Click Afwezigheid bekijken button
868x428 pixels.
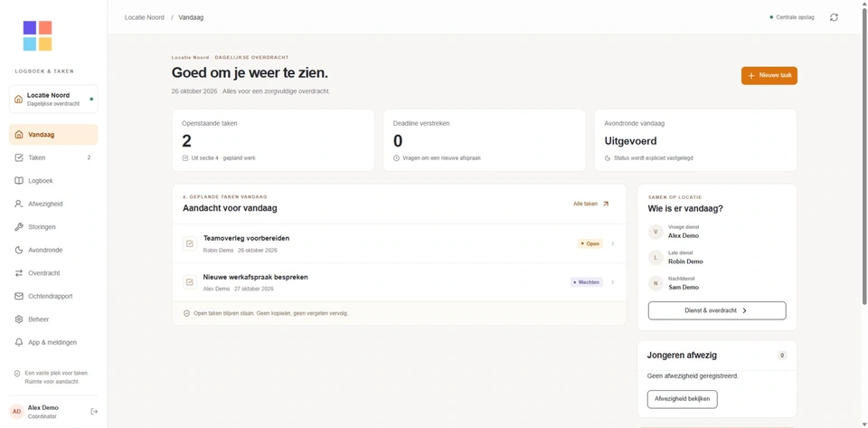click(682, 399)
